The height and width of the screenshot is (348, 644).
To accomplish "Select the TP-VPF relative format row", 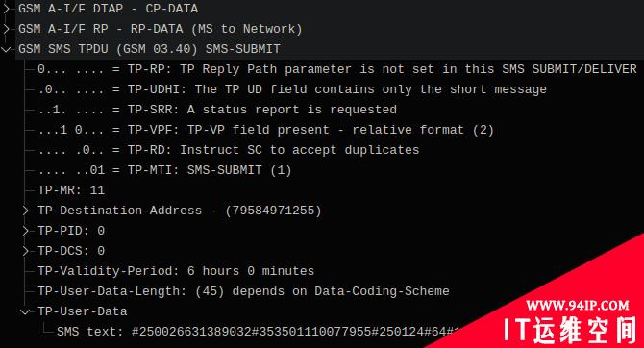I will (x=265, y=130).
